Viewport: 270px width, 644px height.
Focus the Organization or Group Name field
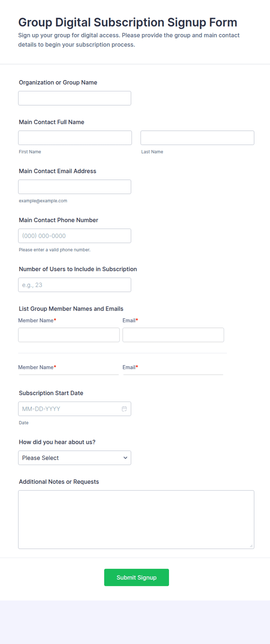click(x=75, y=98)
